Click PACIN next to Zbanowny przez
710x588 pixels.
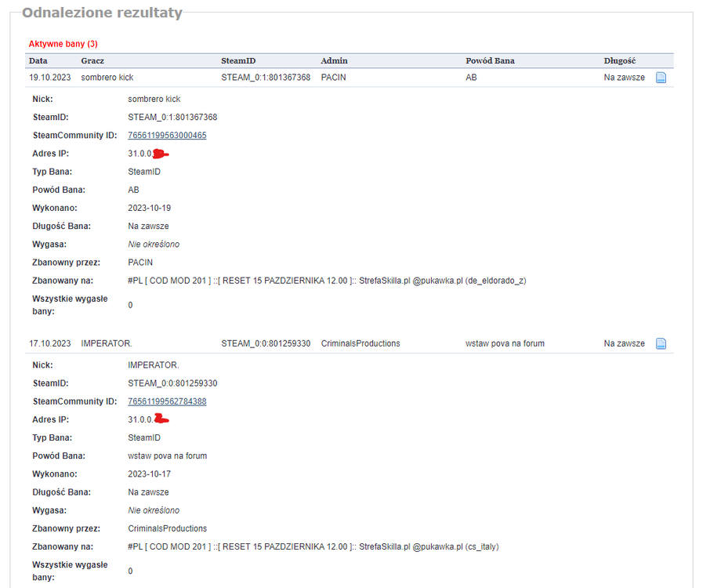point(140,263)
